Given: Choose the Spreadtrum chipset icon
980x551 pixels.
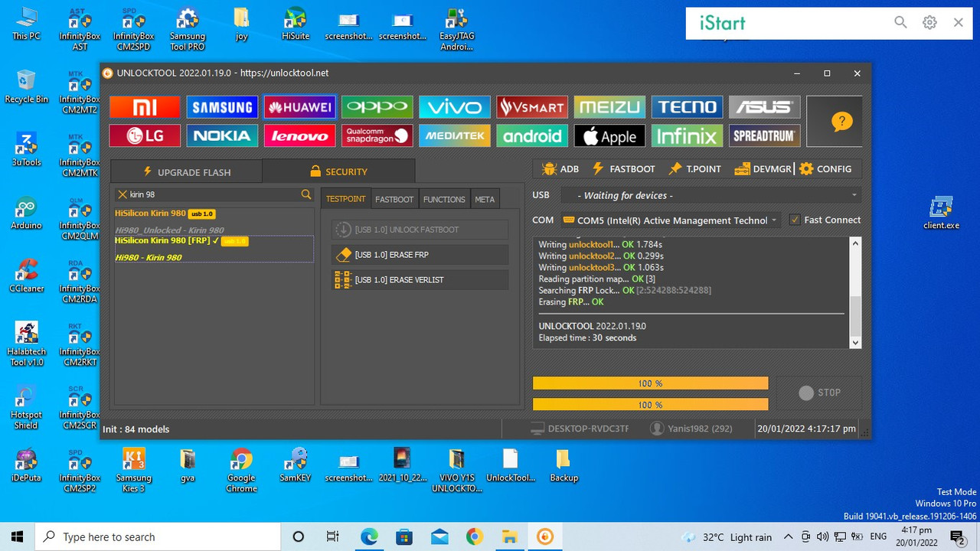Looking at the screenshot, I should point(764,136).
